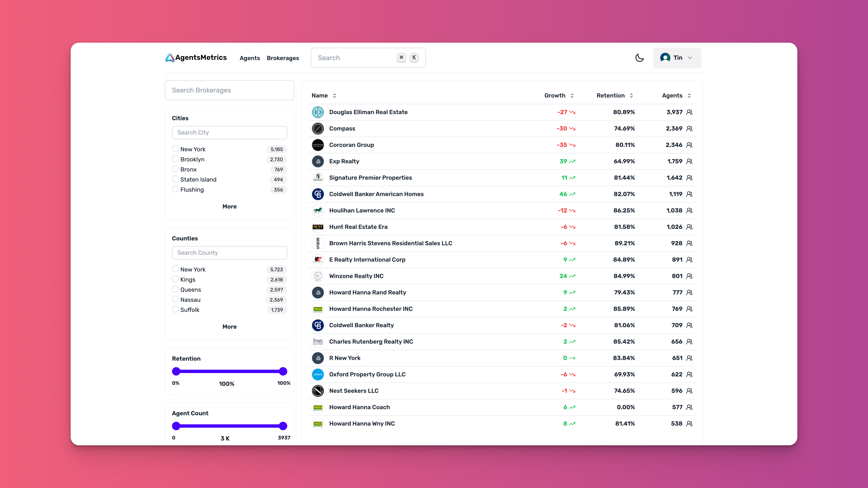Open Oxford Property Group LLC link

click(x=367, y=374)
